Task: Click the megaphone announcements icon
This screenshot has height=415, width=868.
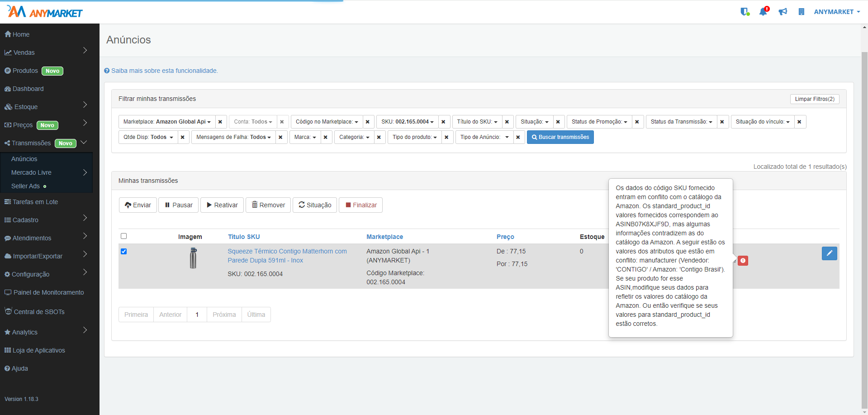Action: coord(783,12)
